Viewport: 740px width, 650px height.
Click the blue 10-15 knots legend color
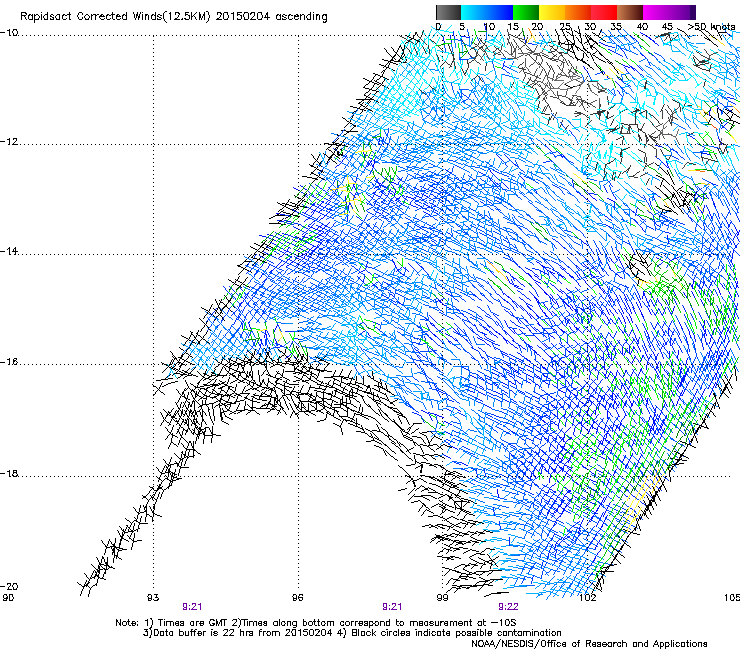(500, 12)
